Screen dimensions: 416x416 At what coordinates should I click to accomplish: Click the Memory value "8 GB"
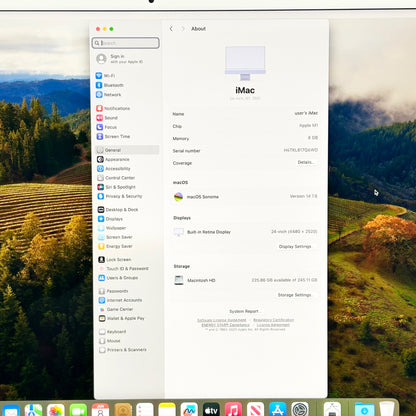[313, 138]
